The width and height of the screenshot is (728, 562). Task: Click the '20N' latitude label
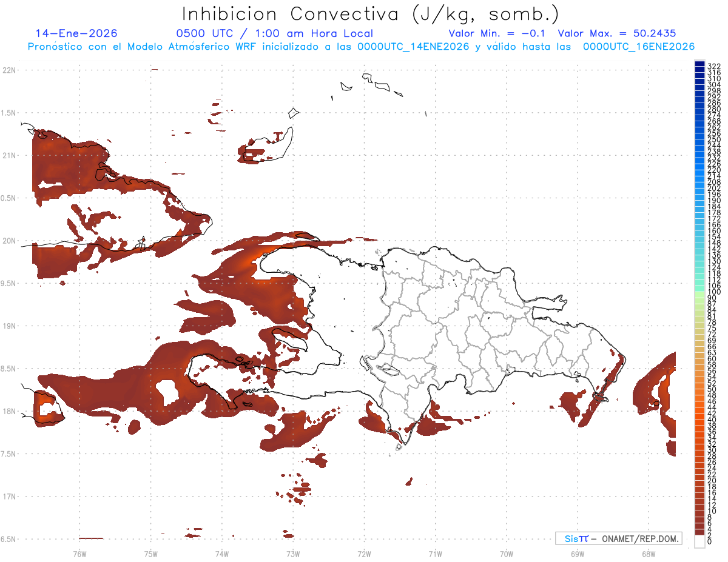click(8, 241)
